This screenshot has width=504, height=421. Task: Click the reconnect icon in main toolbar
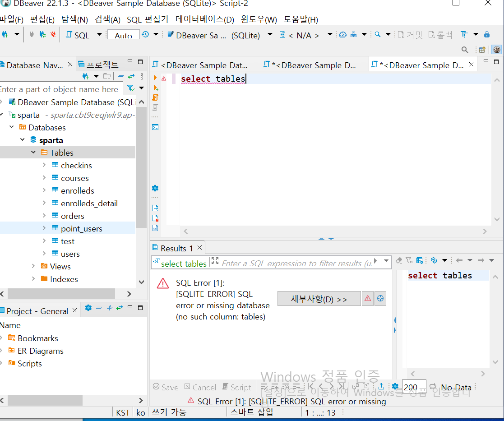click(x=42, y=34)
